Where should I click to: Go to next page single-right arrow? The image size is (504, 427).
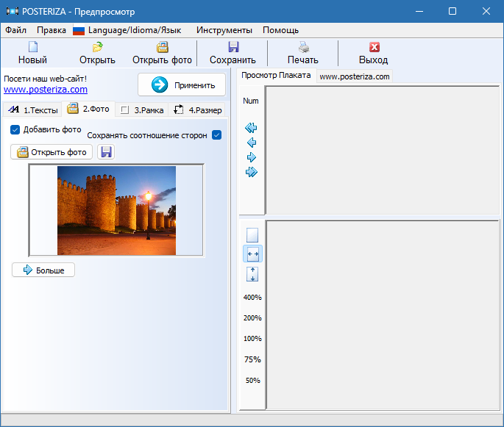252,157
